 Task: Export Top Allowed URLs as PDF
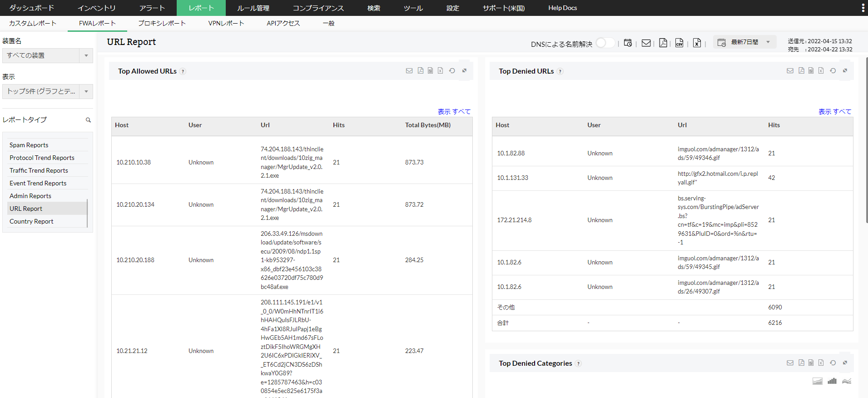tap(421, 71)
